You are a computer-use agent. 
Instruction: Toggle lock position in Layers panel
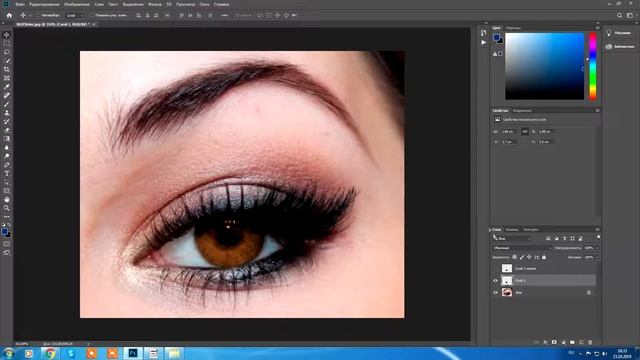click(x=529, y=257)
